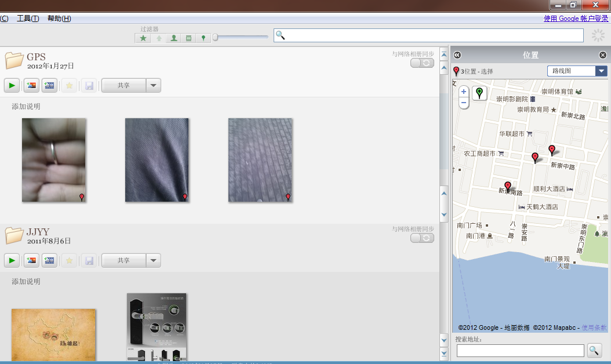Play slideshow for the JJYY folder
611x364 pixels.
(x=12, y=260)
